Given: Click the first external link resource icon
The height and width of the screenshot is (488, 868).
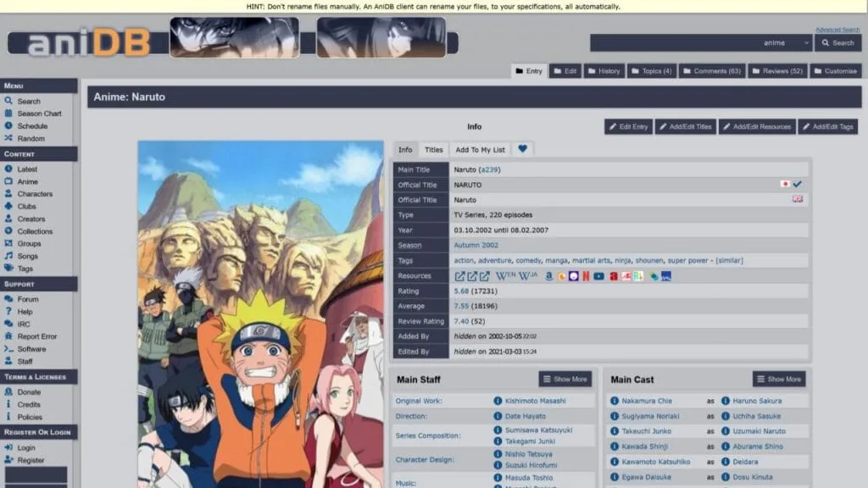Looking at the screenshot, I should pyautogui.click(x=459, y=275).
